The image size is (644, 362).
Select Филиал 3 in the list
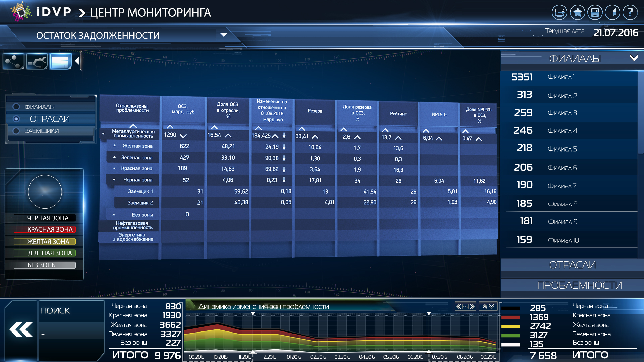[562, 113]
